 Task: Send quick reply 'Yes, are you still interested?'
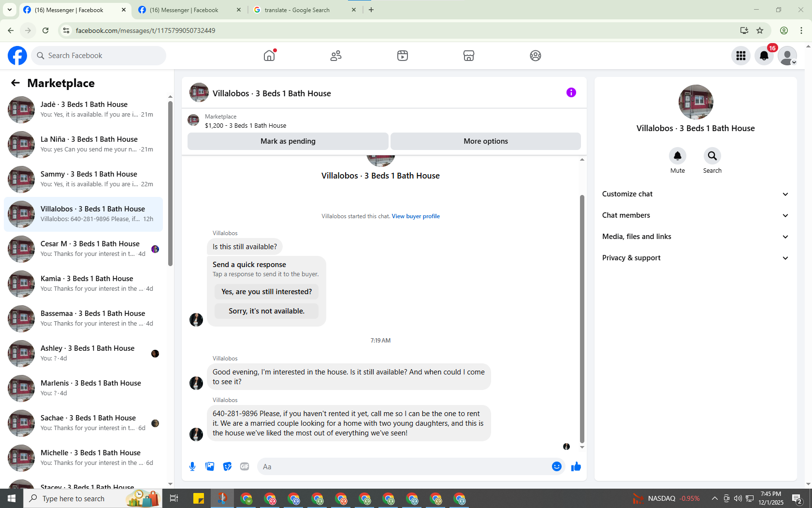point(266,292)
